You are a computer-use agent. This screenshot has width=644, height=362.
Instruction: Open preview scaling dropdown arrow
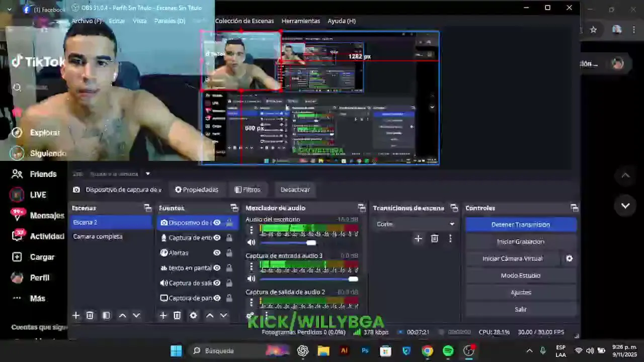click(x=147, y=174)
